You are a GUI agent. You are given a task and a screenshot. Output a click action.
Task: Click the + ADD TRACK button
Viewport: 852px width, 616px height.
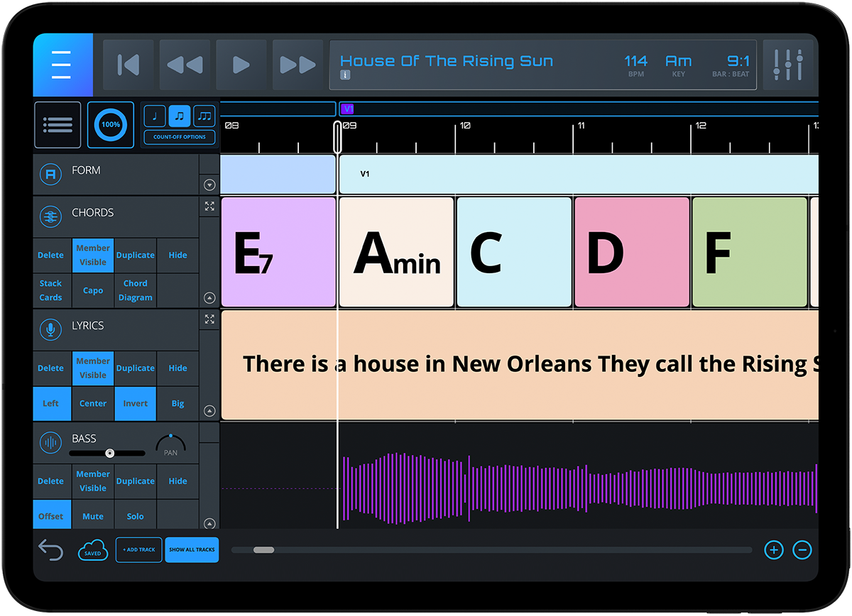click(x=138, y=550)
